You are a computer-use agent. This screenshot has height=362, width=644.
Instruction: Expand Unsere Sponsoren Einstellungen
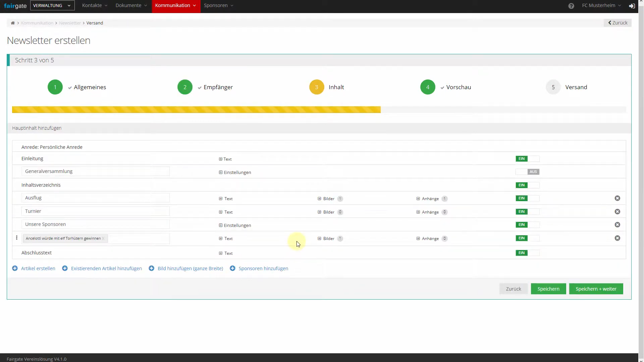tap(235, 226)
